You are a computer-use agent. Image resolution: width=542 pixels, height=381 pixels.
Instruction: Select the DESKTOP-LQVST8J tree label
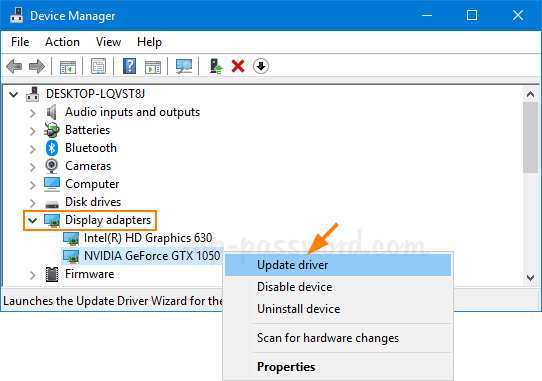(95, 94)
